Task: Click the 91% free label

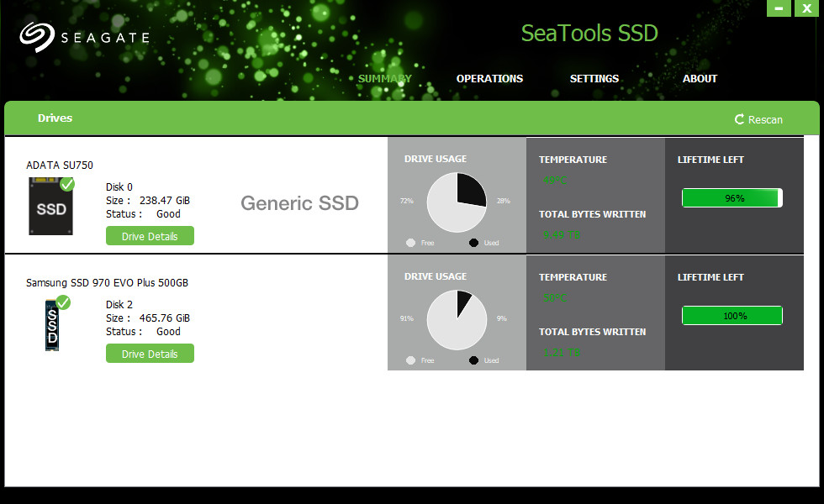Action: pos(407,318)
